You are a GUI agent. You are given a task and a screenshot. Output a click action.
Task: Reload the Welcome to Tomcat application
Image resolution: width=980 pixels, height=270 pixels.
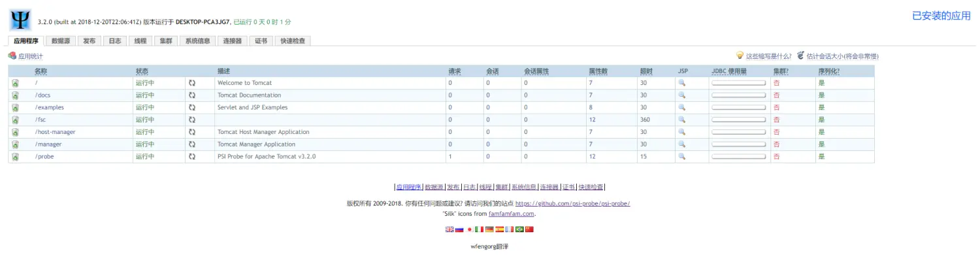point(192,83)
